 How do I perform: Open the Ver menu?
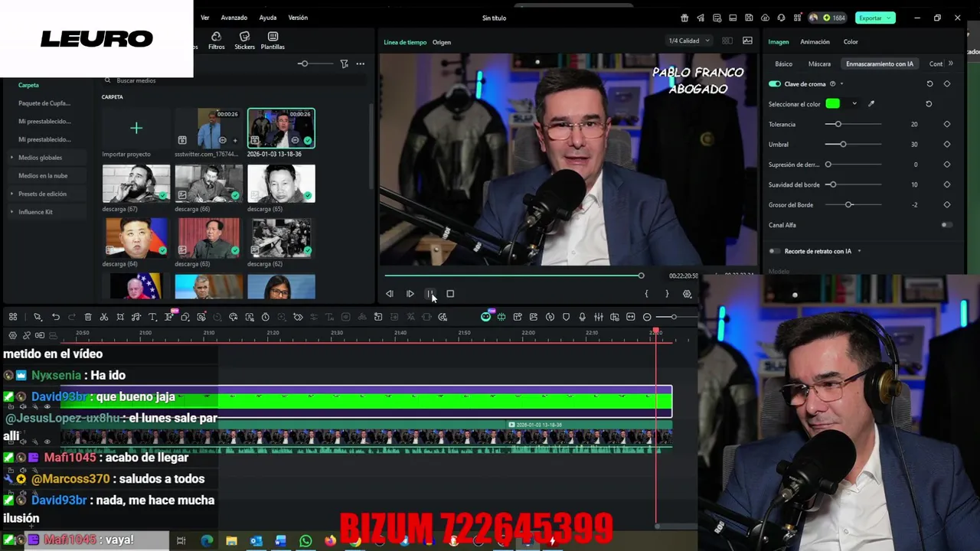[204, 18]
